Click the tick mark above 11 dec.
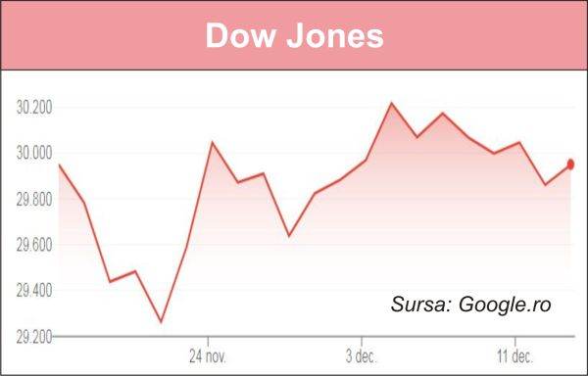 (x=515, y=341)
